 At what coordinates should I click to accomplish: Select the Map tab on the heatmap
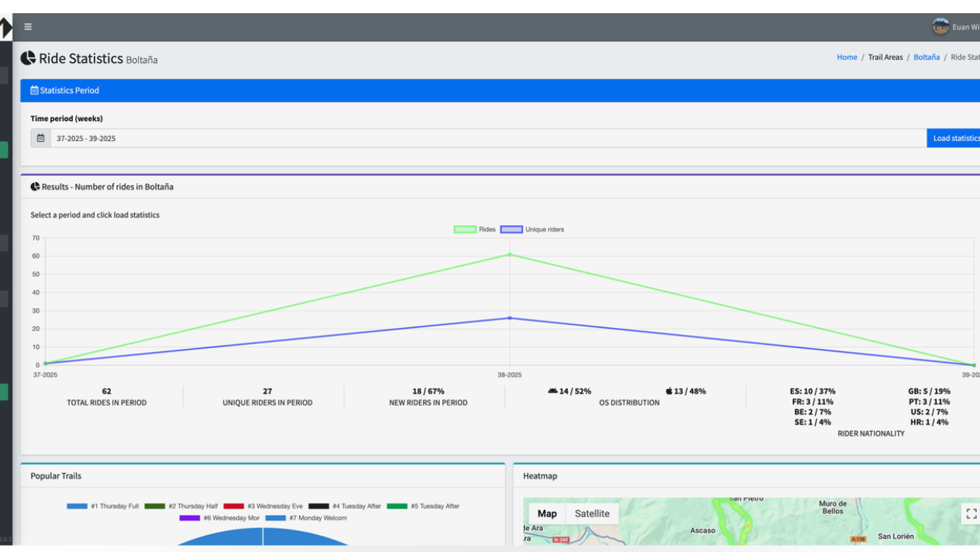click(548, 513)
